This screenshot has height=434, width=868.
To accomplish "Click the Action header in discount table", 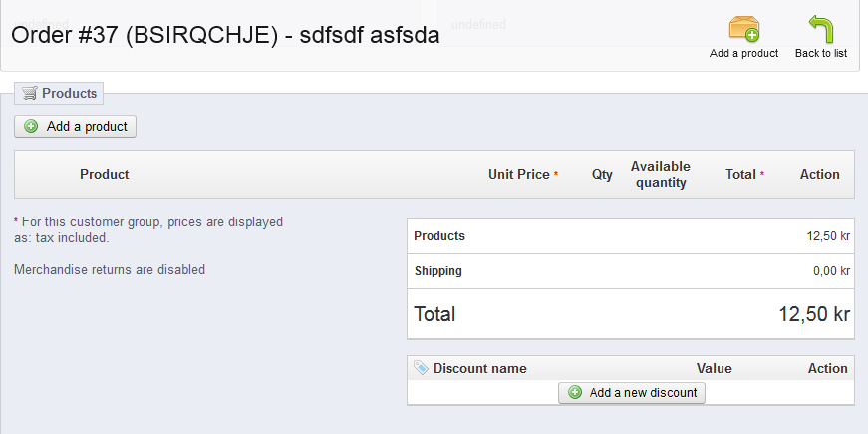I will (x=827, y=368).
